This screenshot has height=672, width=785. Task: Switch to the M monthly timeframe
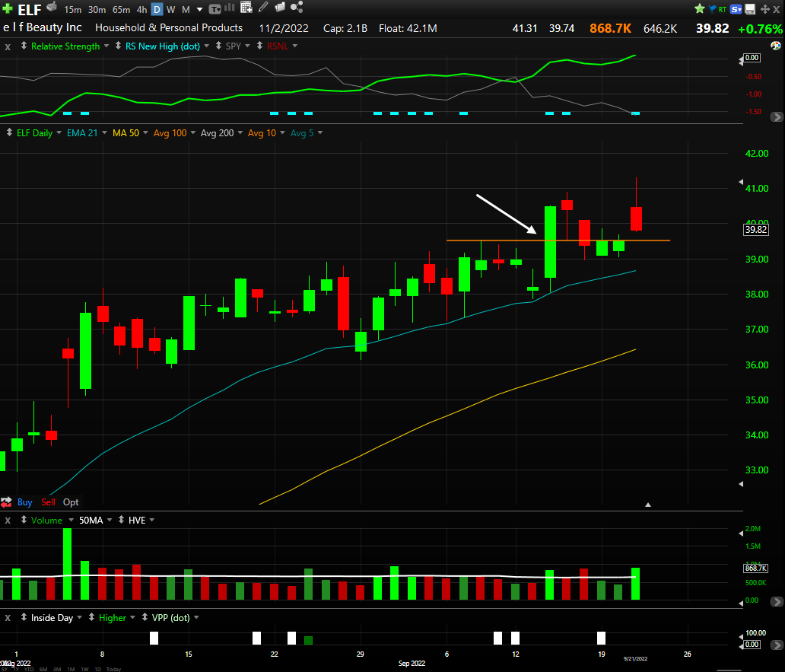(x=186, y=10)
